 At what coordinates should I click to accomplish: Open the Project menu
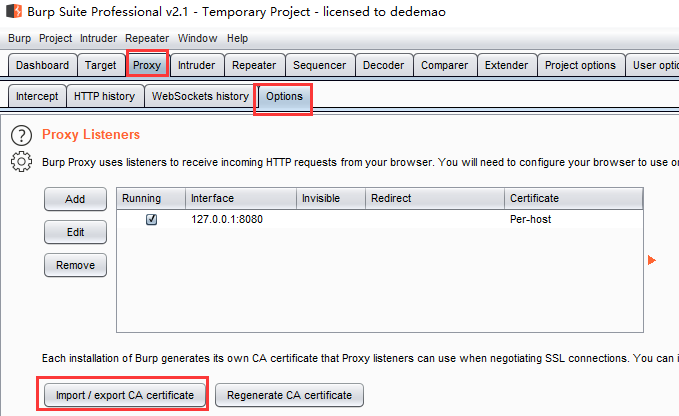(55, 38)
